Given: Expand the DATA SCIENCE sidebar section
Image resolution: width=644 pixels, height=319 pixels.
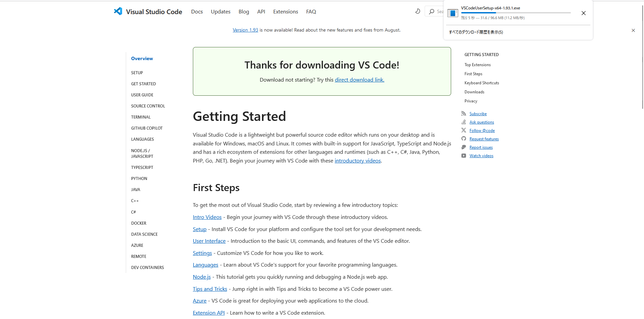Looking at the screenshot, I should click(144, 234).
